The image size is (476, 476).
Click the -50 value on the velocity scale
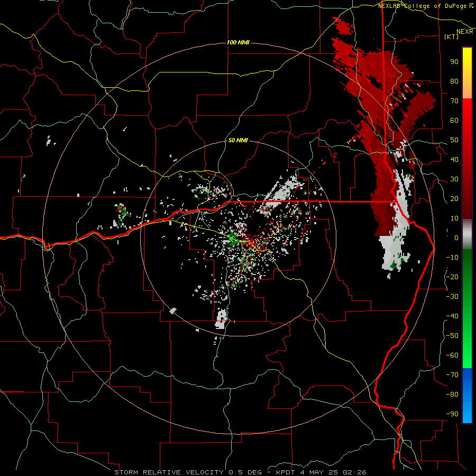[452, 336]
